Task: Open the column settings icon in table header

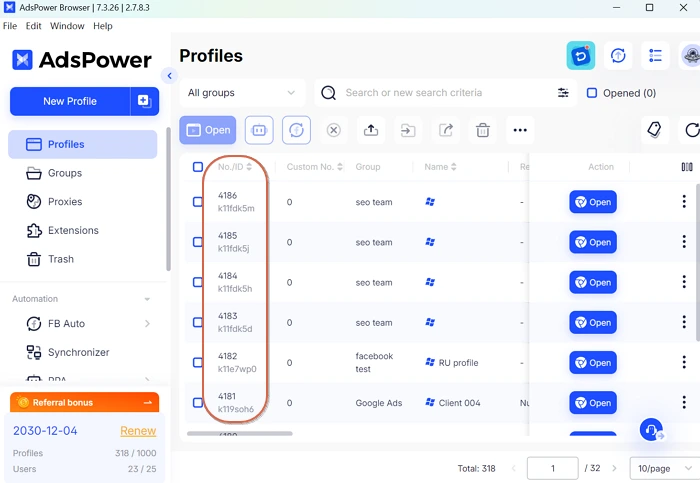Action: click(687, 167)
